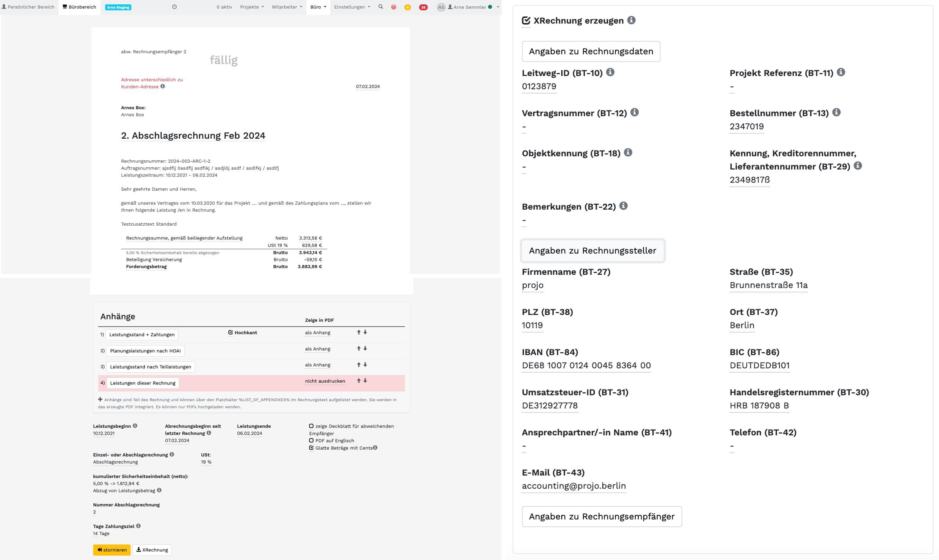Check zeige Deckblatt für abweichenden Empfänger
The height and width of the screenshot is (560, 939).
(x=311, y=426)
